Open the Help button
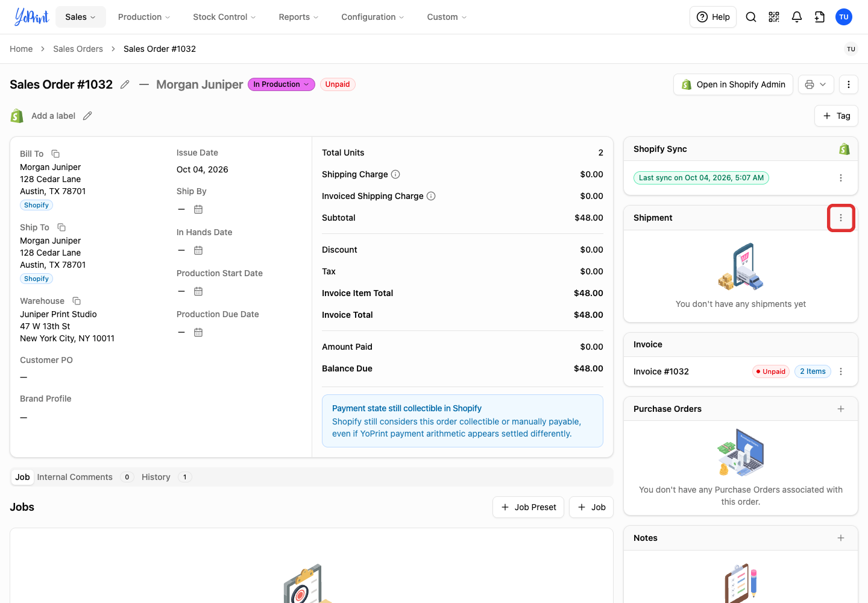The height and width of the screenshot is (603, 868). (x=713, y=17)
